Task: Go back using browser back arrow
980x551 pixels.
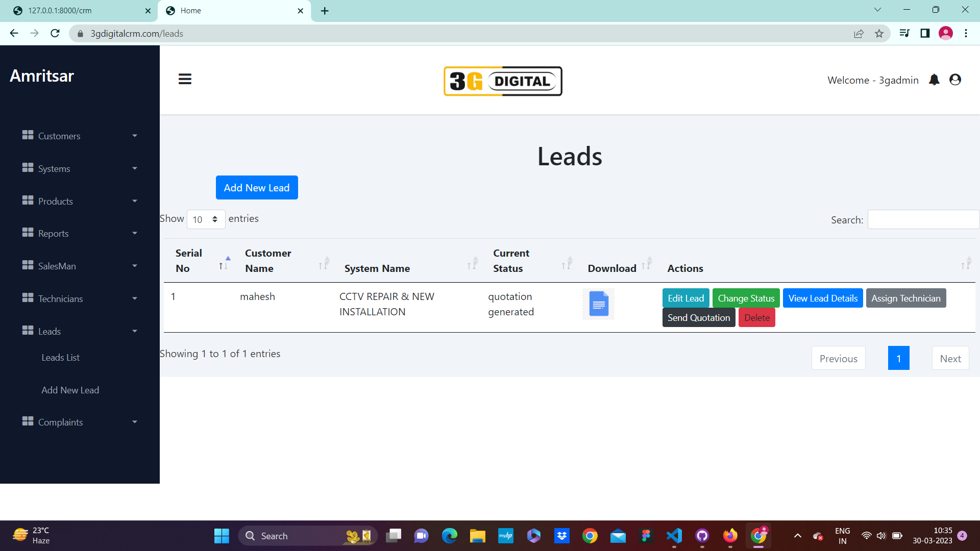Action: [x=14, y=33]
